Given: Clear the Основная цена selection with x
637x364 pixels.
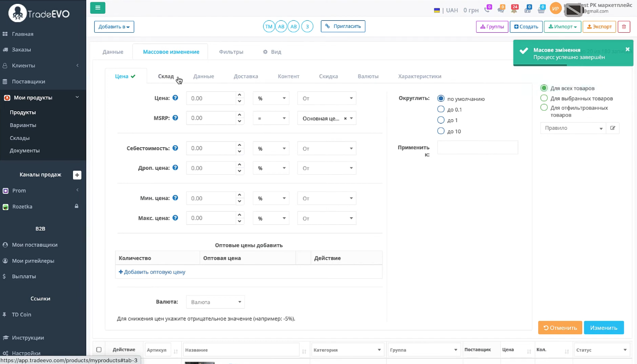Looking at the screenshot, I should 345,118.
